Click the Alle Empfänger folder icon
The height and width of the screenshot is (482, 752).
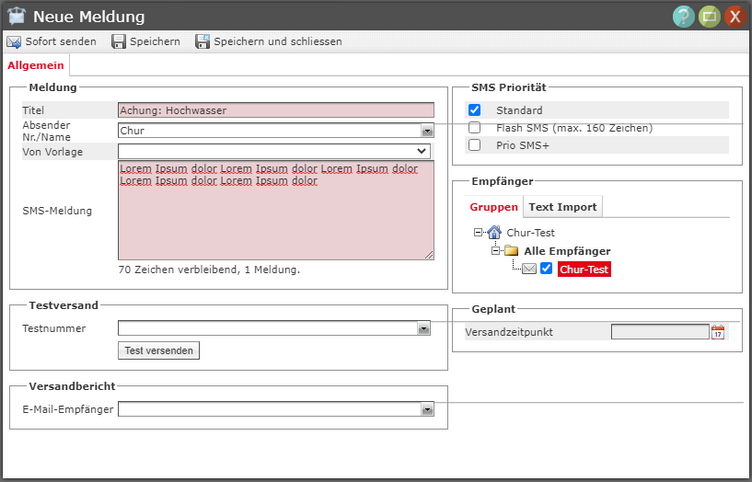pyautogui.click(x=511, y=251)
